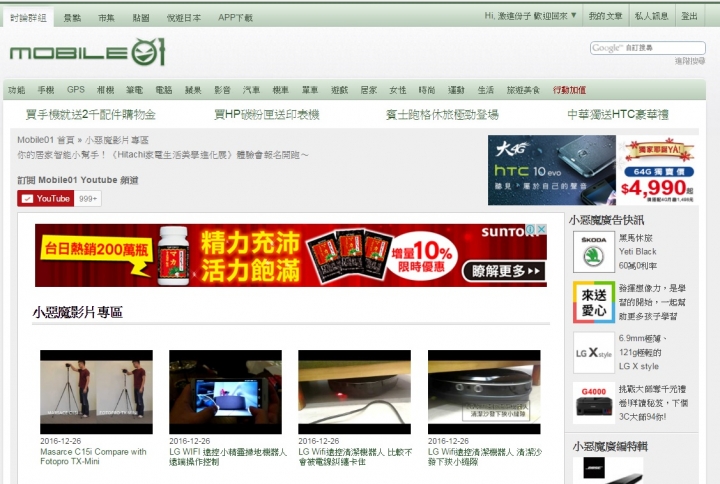Click the 買手機就送2千配件購物金 promo link

pyautogui.click(x=91, y=114)
